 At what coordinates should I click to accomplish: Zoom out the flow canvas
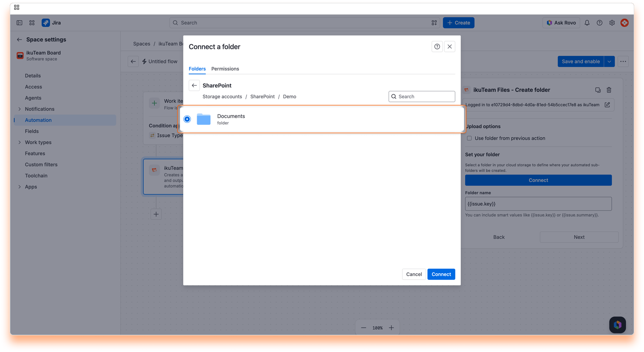pyautogui.click(x=364, y=328)
